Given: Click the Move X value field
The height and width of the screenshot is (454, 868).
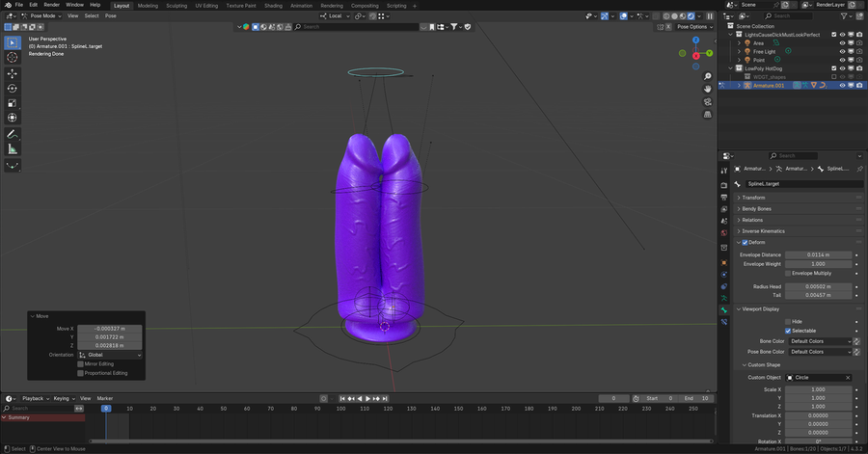Looking at the screenshot, I should coord(109,329).
